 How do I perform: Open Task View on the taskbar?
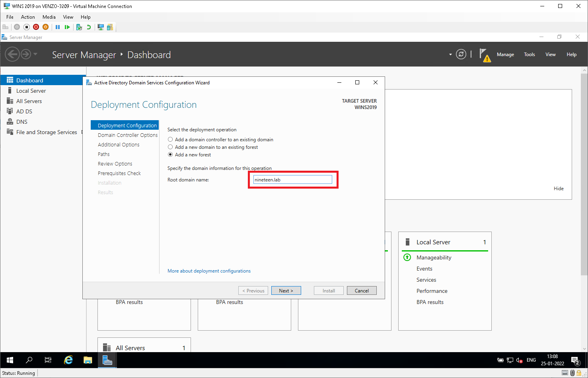48,360
